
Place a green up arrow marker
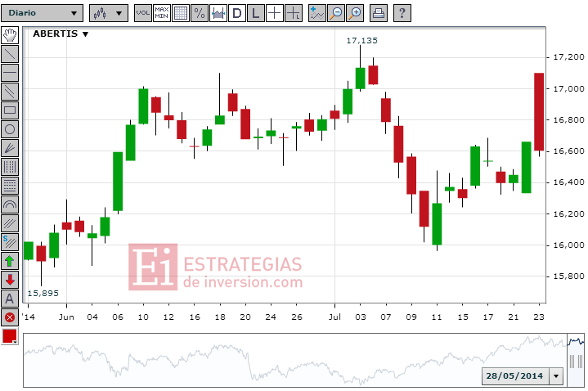point(10,261)
